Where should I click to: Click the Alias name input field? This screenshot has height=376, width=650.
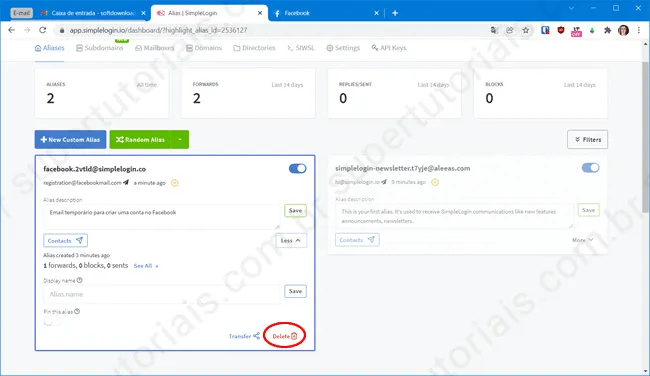(162, 294)
